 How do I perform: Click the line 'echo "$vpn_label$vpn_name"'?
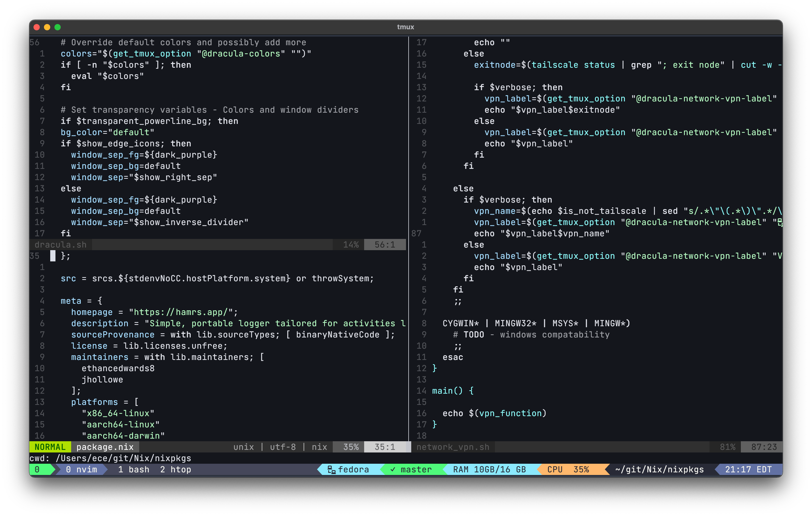[542, 234]
